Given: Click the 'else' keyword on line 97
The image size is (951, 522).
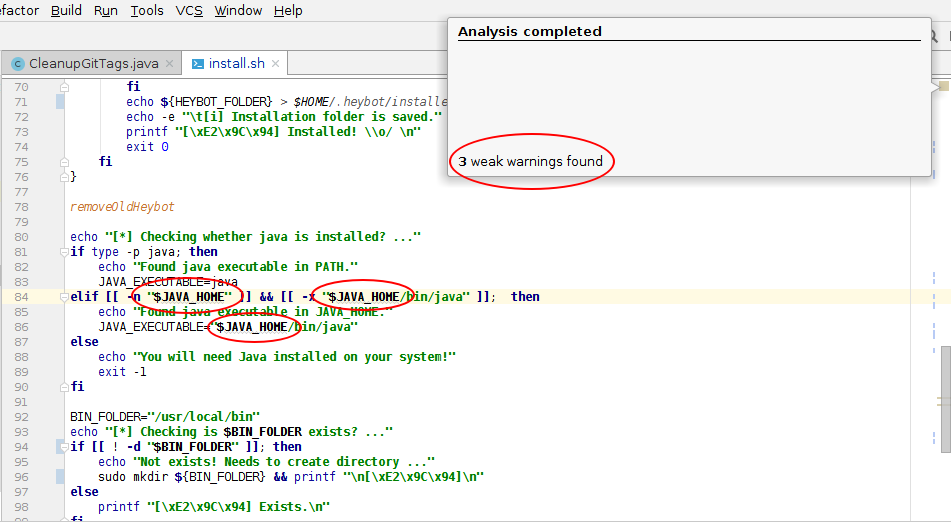Looking at the screenshot, I should (84, 492).
